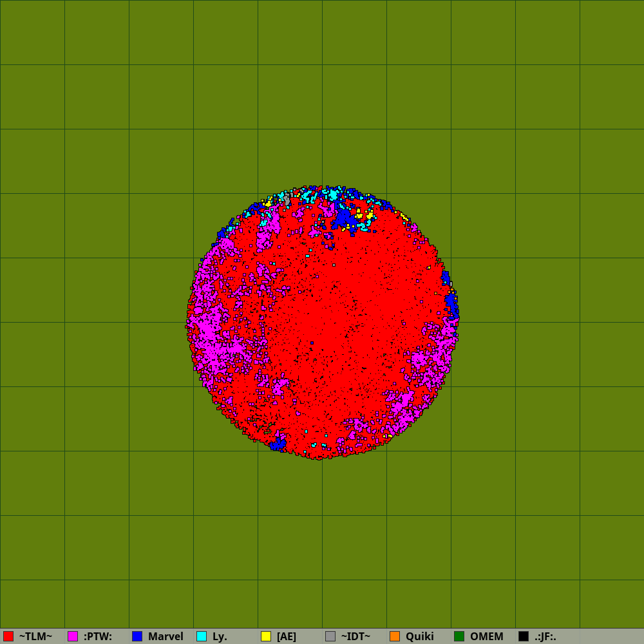
Task: Select the ~IDT~ legend label
Action: click(355, 636)
